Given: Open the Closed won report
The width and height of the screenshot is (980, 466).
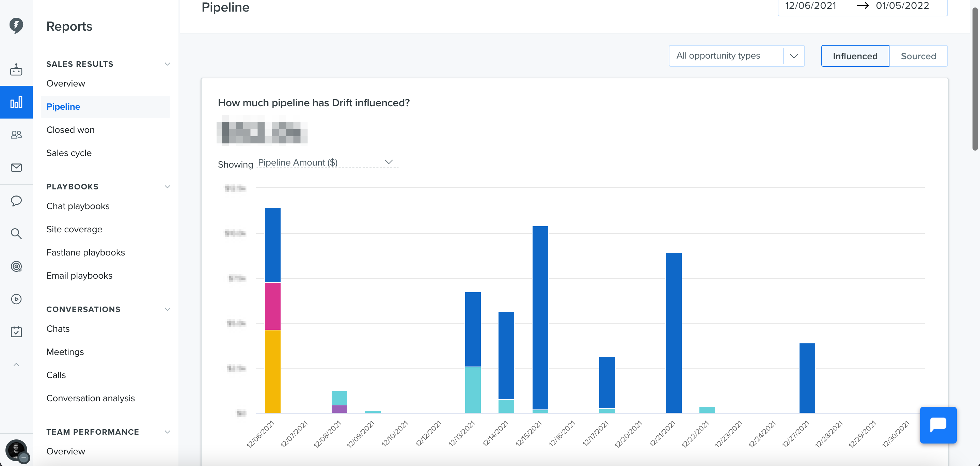Looking at the screenshot, I should (70, 130).
